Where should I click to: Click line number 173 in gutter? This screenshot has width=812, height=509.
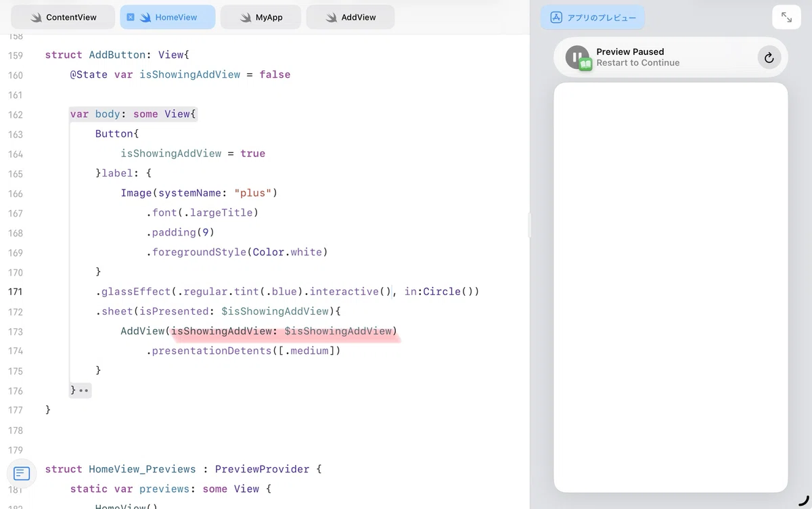click(15, 332)
